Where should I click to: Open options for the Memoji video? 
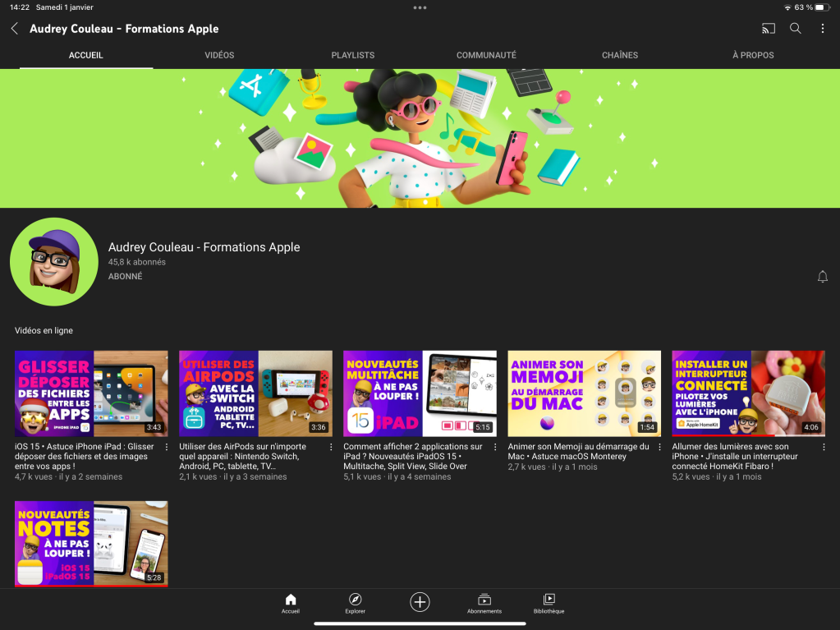(660, 448)
